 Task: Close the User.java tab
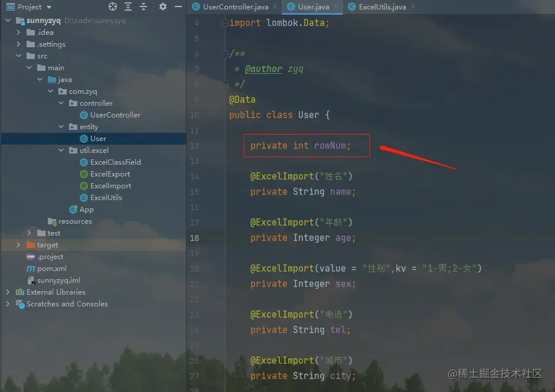coord(336,6)
